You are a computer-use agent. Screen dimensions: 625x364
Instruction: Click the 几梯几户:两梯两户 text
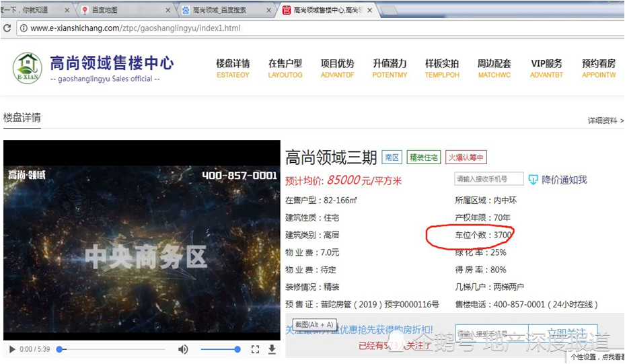point(490,287)
